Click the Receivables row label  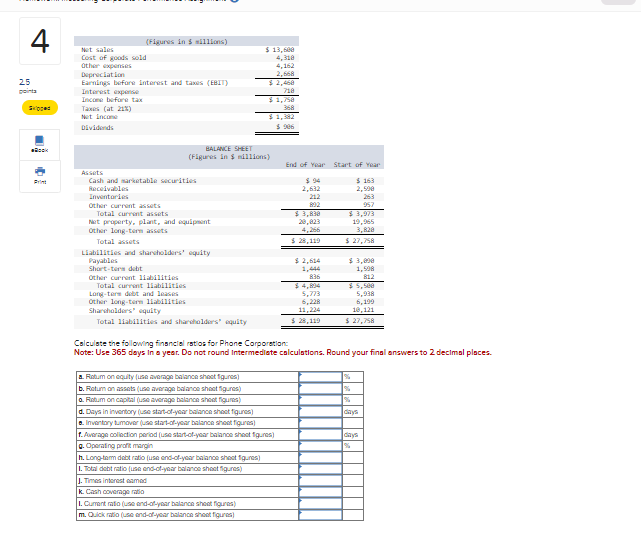pyautogui.click(x=108, y=188)
